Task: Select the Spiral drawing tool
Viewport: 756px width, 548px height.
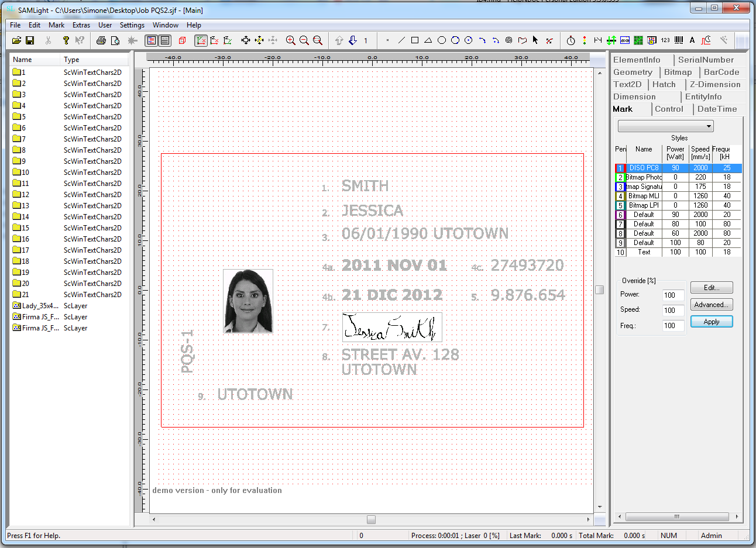Action: pos(508,40)
